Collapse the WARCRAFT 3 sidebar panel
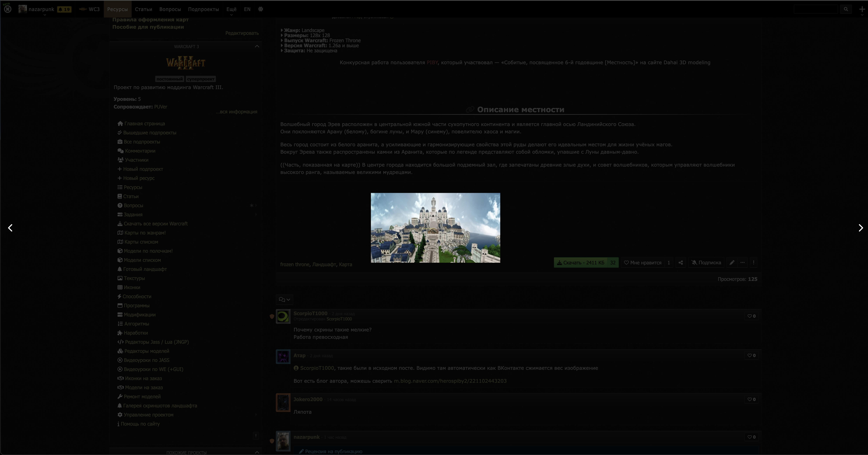Image resolution: width=868 pixels, height=455 pixels. [x=257, y=47]
